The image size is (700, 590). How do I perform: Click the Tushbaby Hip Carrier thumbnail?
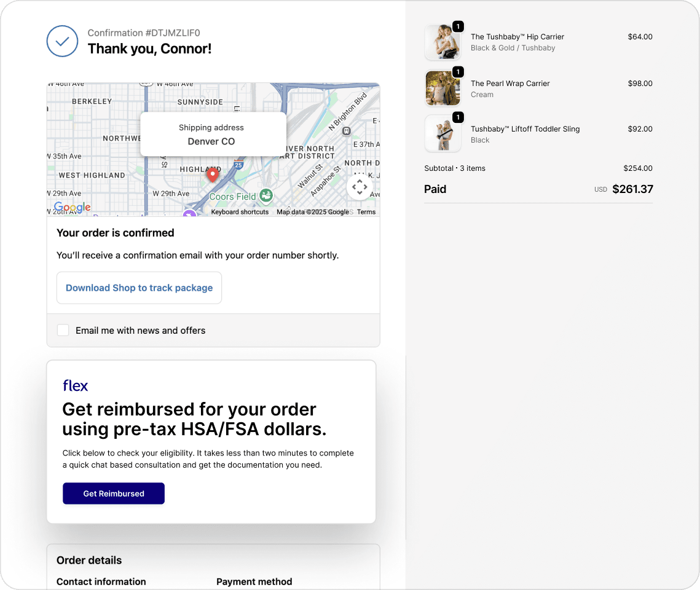click(x=442, y=42)
